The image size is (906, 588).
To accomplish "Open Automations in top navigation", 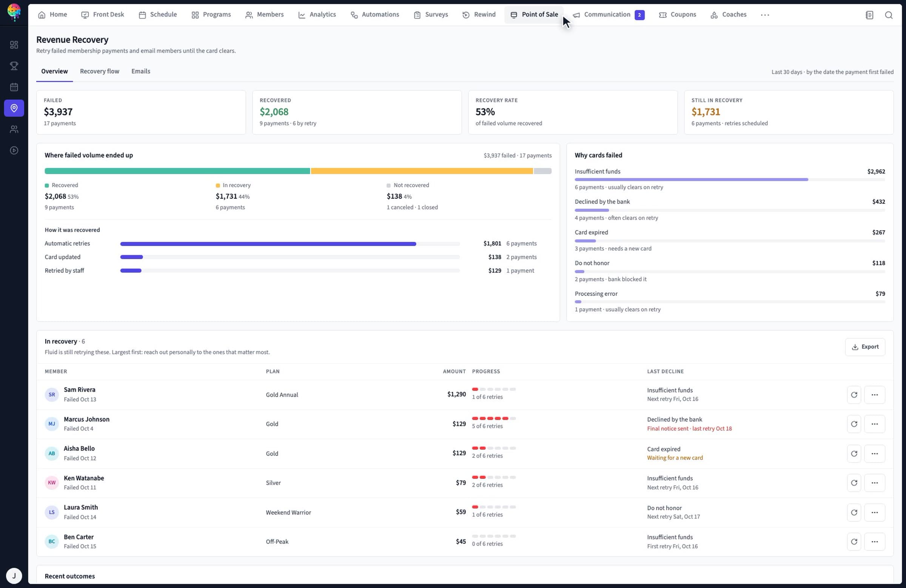I will 374,15.
